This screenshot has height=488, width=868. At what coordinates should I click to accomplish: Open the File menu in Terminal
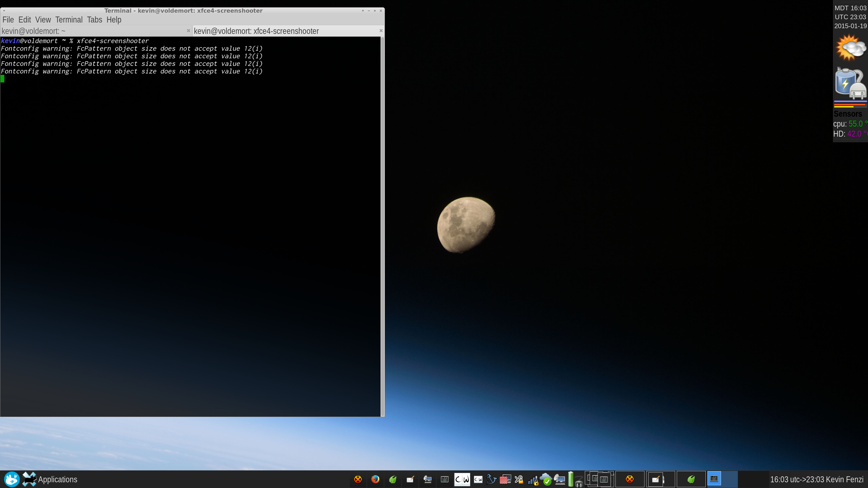click(x=8, y=20)
